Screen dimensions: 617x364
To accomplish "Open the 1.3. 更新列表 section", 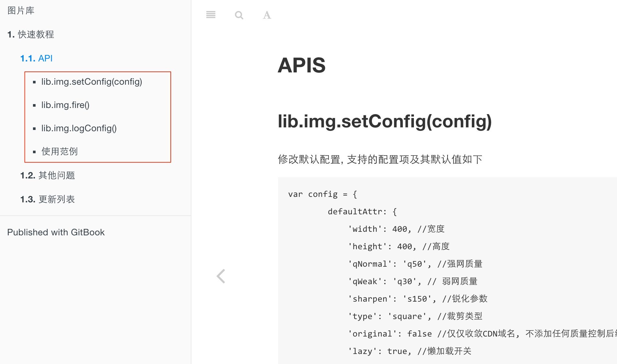I will pos(48,199).
